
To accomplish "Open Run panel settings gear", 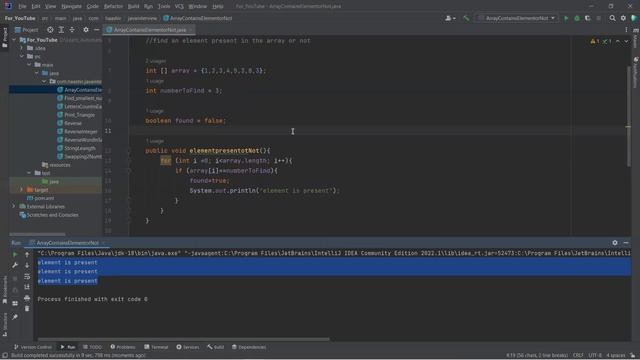I will point(615,242).
